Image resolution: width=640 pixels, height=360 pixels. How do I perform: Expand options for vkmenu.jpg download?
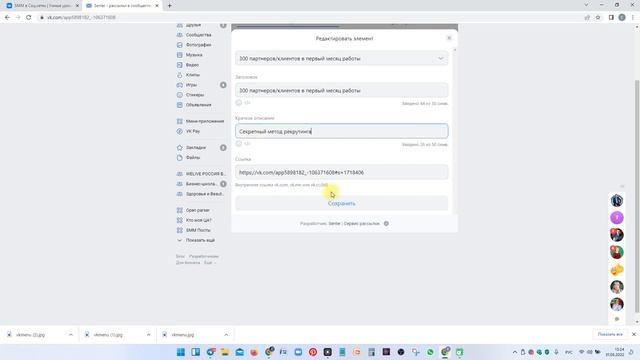point(226,335)
